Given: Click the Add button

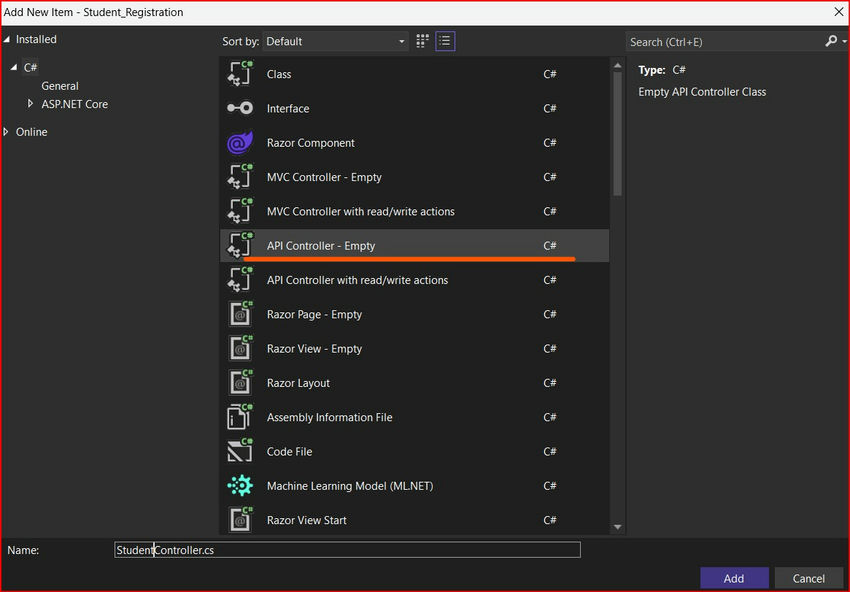Looking at the screenshot, I should pyautogui.click(x=734, y=578).
